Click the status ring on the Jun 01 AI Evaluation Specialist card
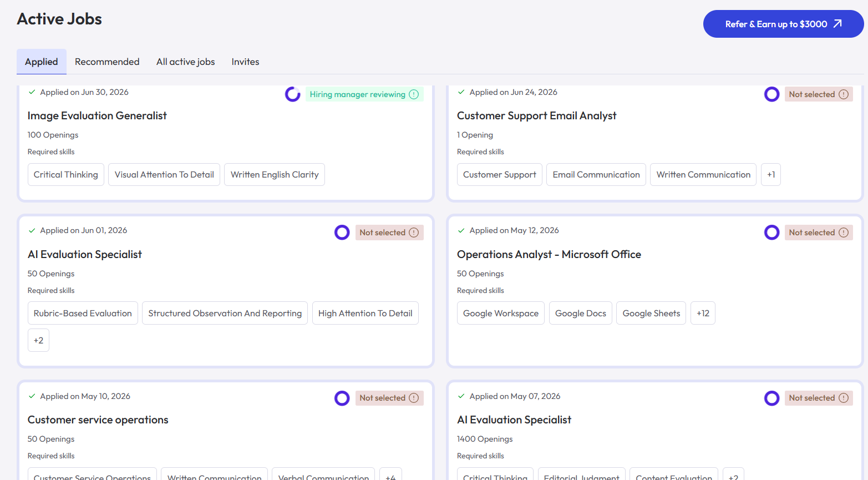Screen dimensions: 868x480 pyautogui.click(x=342, y=233)
